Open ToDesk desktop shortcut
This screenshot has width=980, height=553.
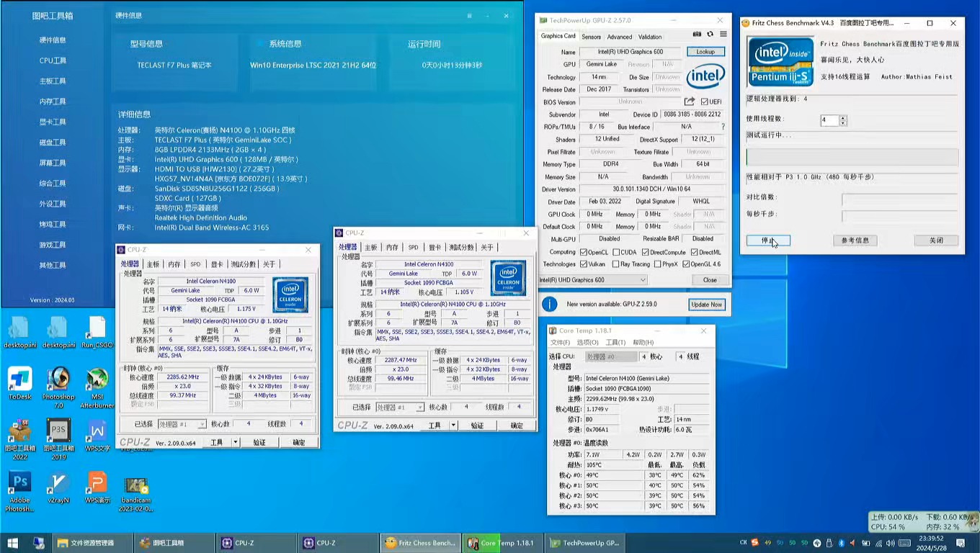click(19, 384)
